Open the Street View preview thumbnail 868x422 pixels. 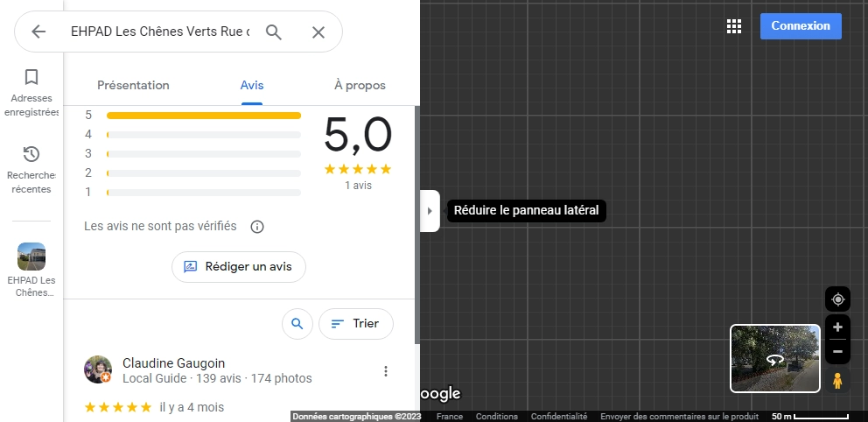coord(775,358)
